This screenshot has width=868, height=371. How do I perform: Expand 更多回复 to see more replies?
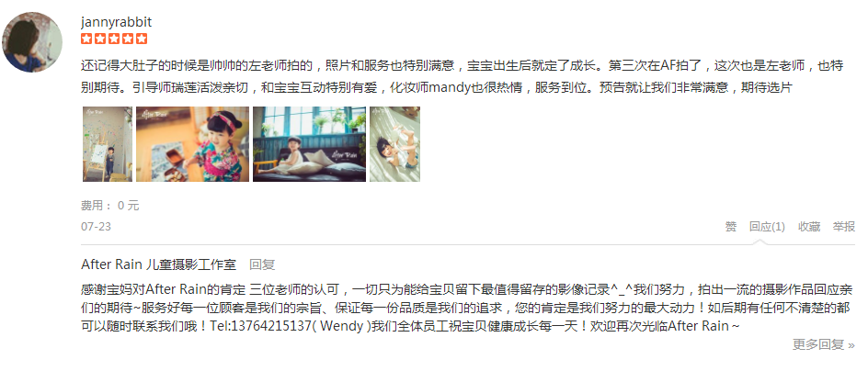[824, 345]
